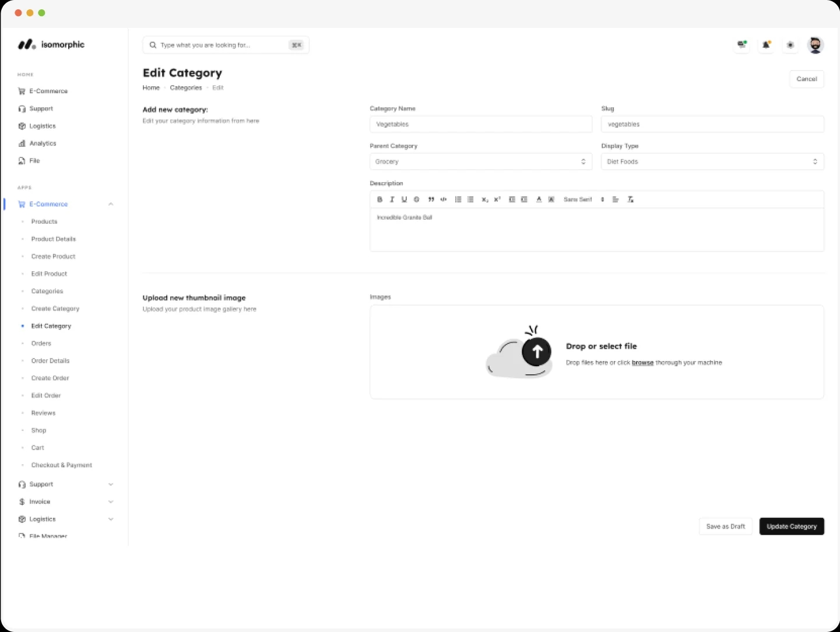Go to Categories via breadcrumb

tap(186, 87)
